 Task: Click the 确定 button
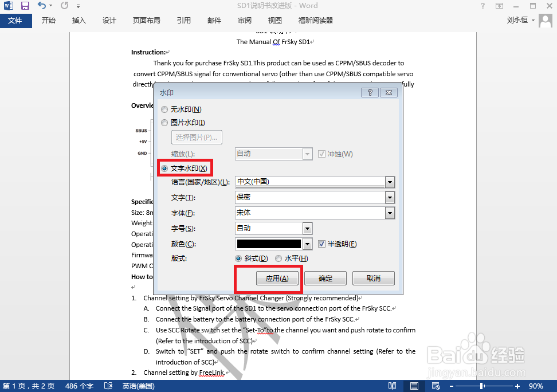coord(325,279)
